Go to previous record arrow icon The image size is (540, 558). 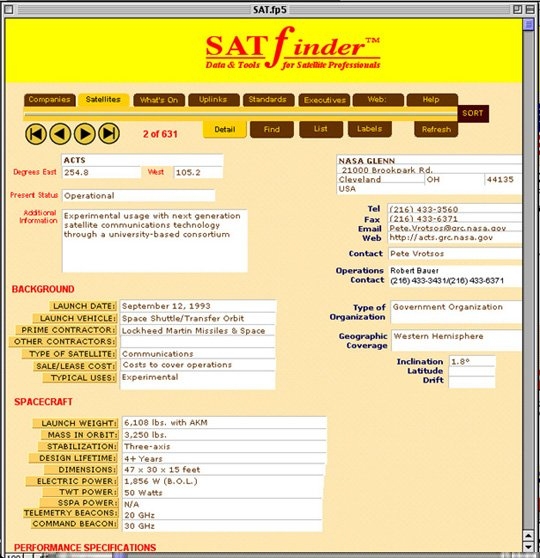tap(60, 134)
